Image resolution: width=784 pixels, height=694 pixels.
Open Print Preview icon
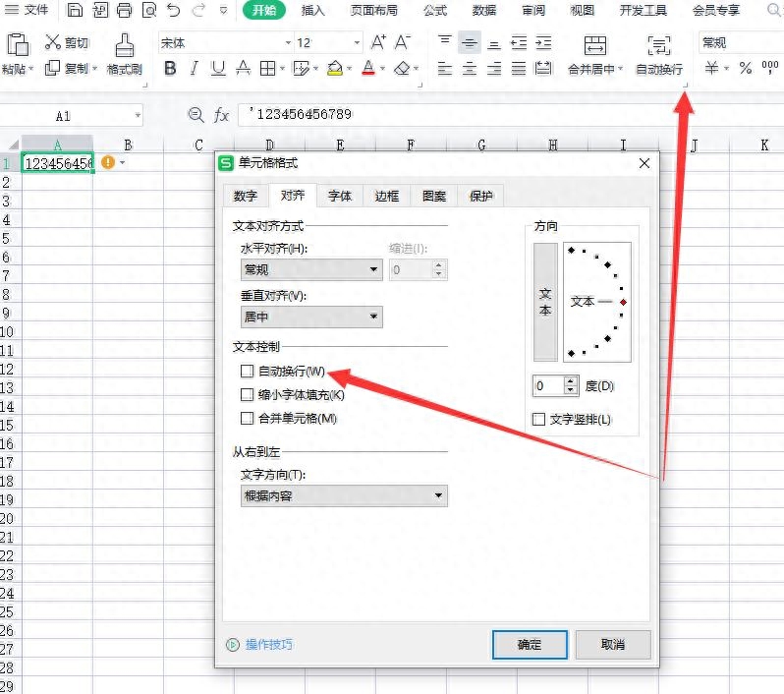[149, 10]
